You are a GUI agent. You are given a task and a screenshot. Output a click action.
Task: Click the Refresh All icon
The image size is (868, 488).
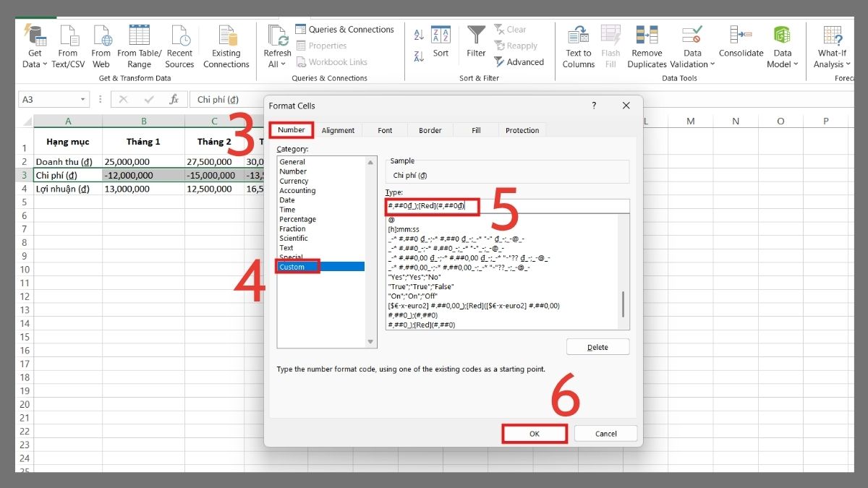tap(277, 36)
